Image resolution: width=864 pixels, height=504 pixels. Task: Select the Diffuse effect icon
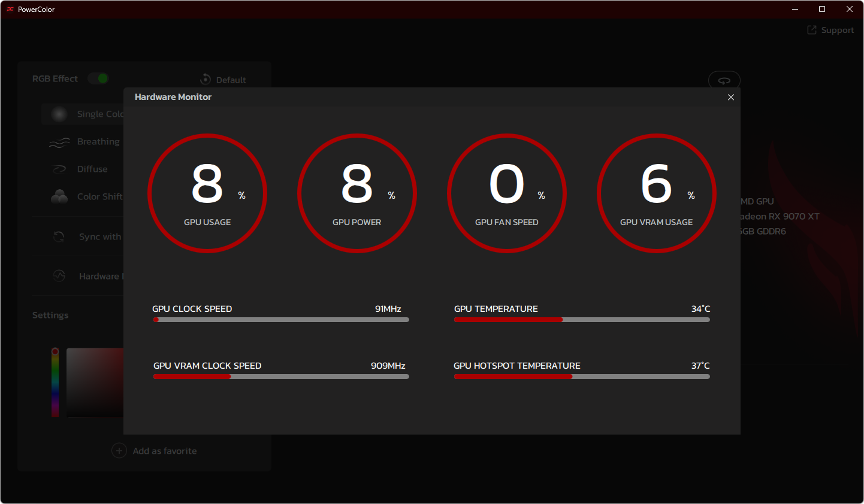[59, 169]
